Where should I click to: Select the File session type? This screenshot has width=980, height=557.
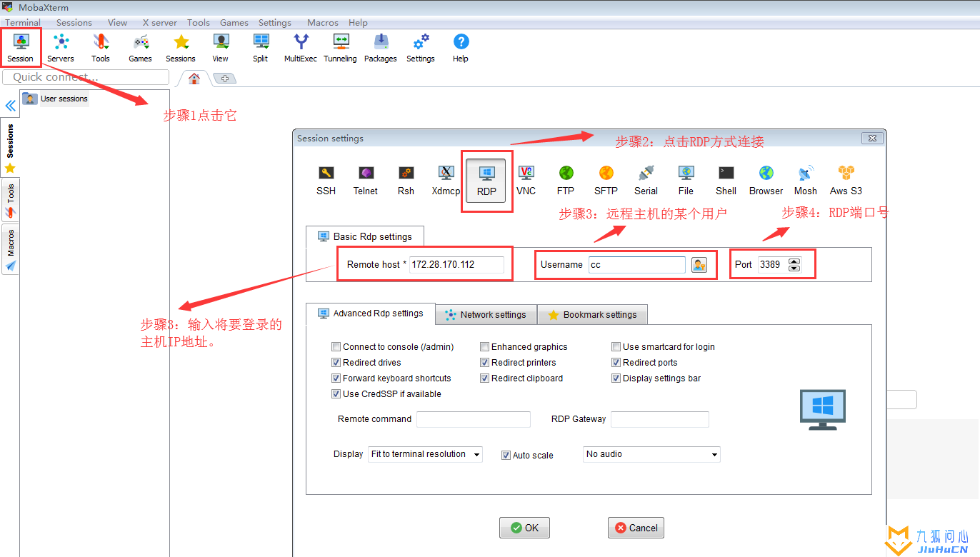point(686,180)
